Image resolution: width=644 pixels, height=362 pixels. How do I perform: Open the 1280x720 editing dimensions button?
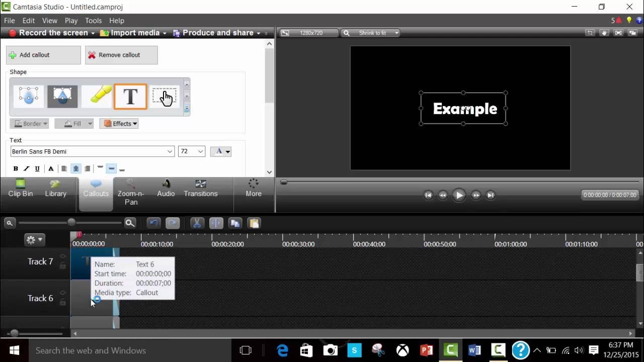[308, 33]
